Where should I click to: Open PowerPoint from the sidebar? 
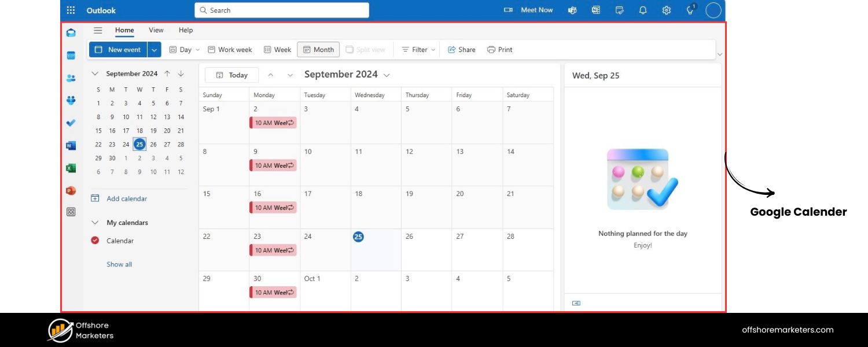(71, 190)
